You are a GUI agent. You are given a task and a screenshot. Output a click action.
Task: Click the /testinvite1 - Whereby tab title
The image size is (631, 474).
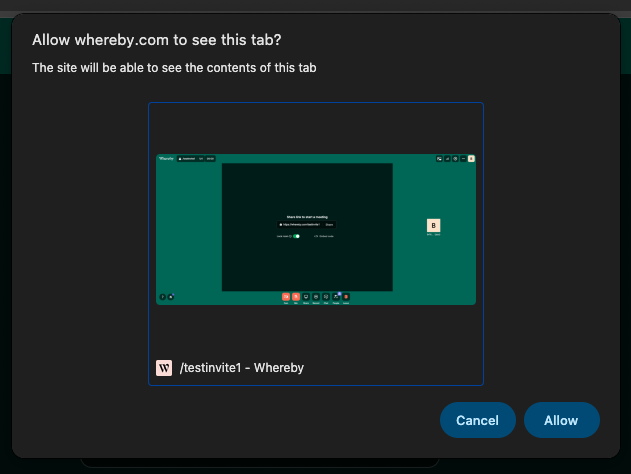(x=241, y=368)
